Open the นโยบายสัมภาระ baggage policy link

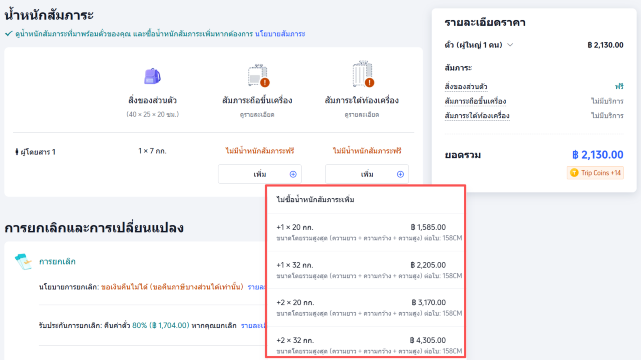[x=280, y=34]
